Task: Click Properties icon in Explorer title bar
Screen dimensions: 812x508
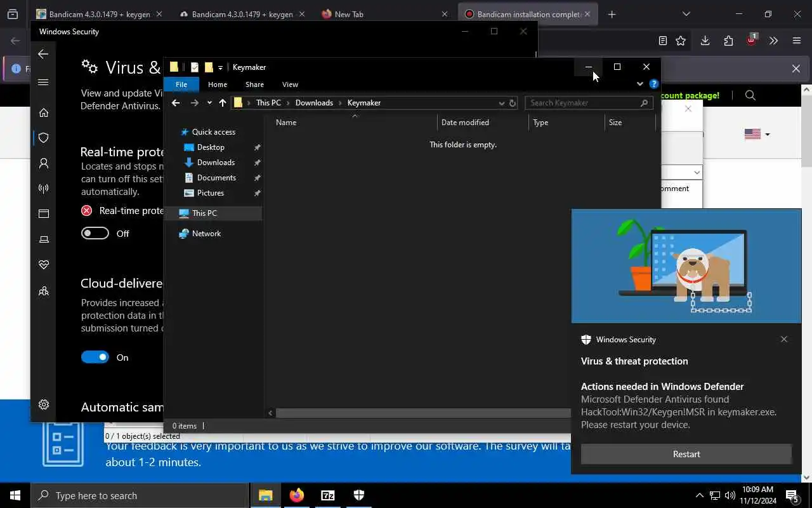Action: pos(195,67)
